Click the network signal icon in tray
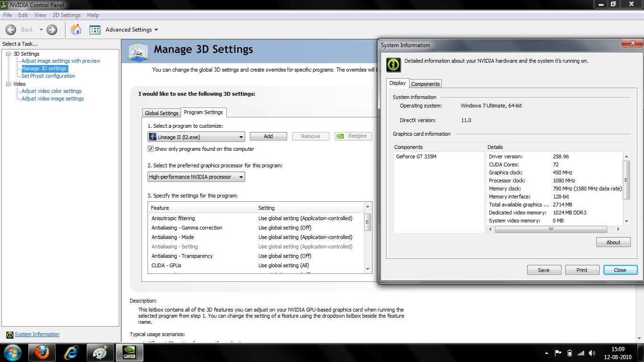Screen dimensions: 644x362 coord(581,353)
